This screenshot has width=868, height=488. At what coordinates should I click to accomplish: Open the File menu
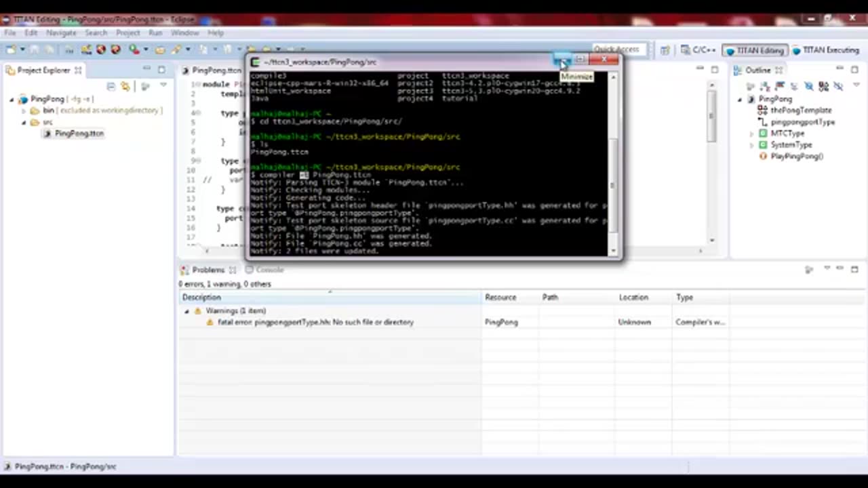(10, 33)
